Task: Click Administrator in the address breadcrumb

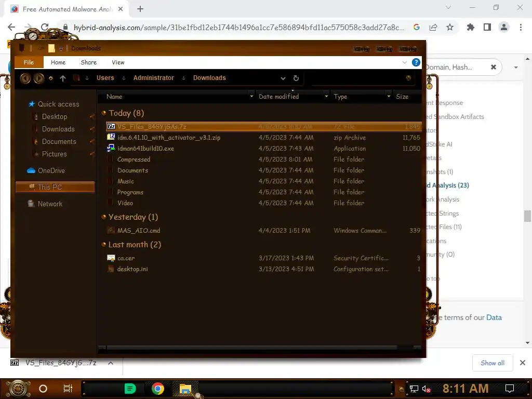Action: pos(153,78)
